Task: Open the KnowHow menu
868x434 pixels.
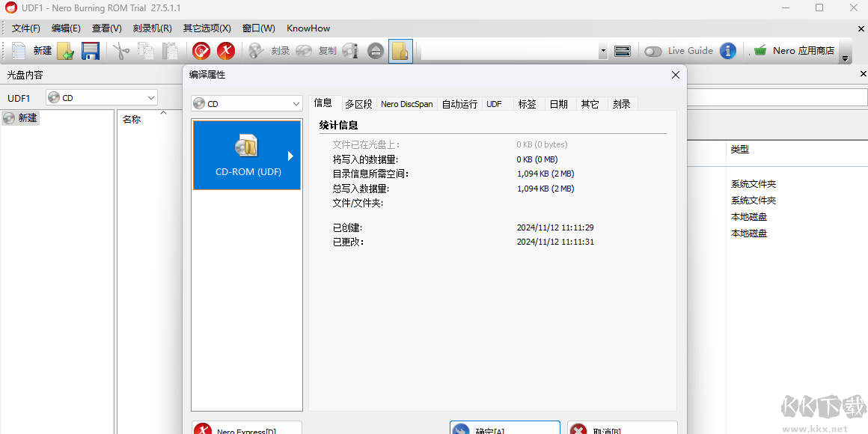Action: click(x=308, y=28)
